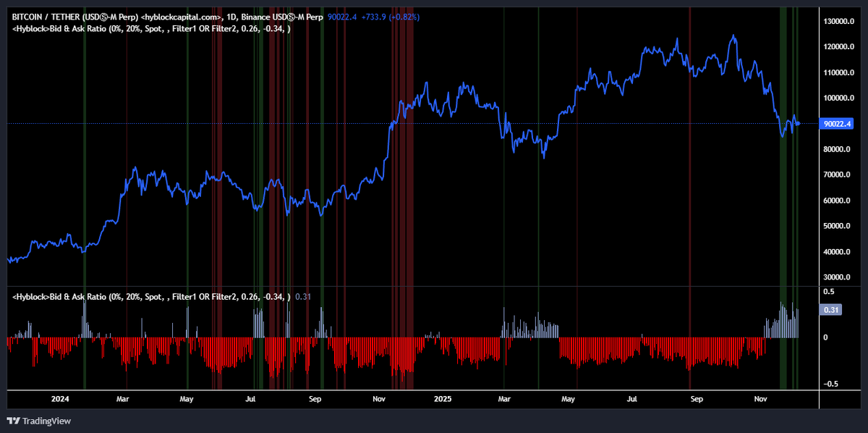This screenshot has height=433, width=868.
Task: Click the 100000.0 price axis label
Action: tap(838, 98)
